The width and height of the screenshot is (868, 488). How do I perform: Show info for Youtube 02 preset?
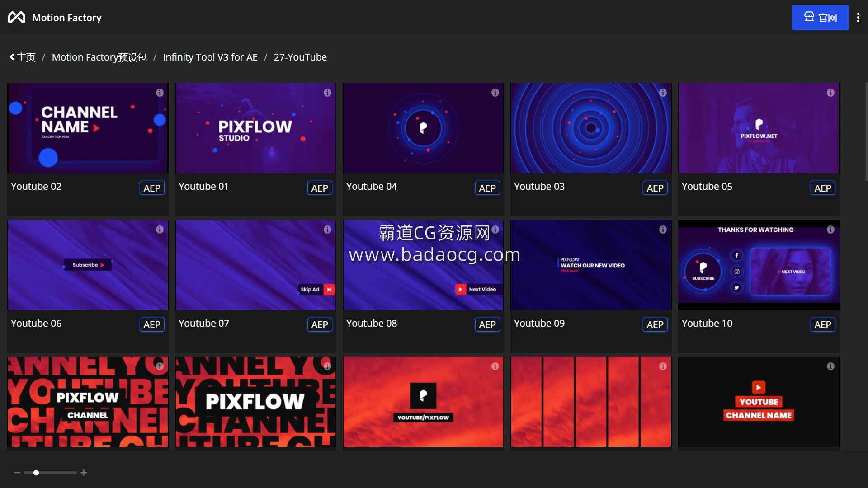pyautogui.click(x=160, y=93)
